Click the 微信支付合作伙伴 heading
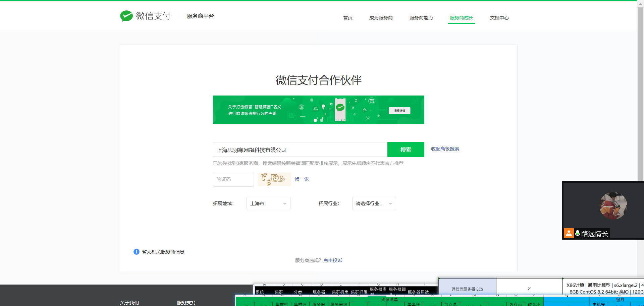 [x=319, y=80]
